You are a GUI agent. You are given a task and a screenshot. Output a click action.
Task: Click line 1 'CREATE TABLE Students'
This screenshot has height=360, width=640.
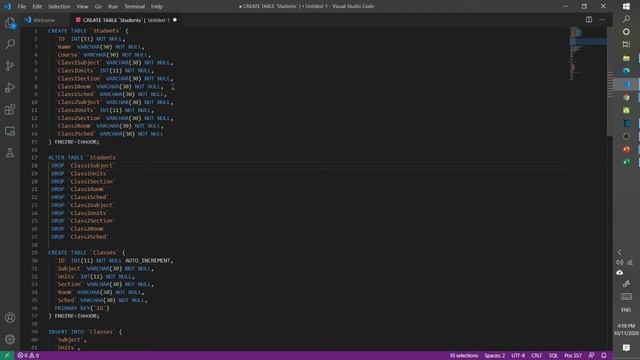pos(88,31)
